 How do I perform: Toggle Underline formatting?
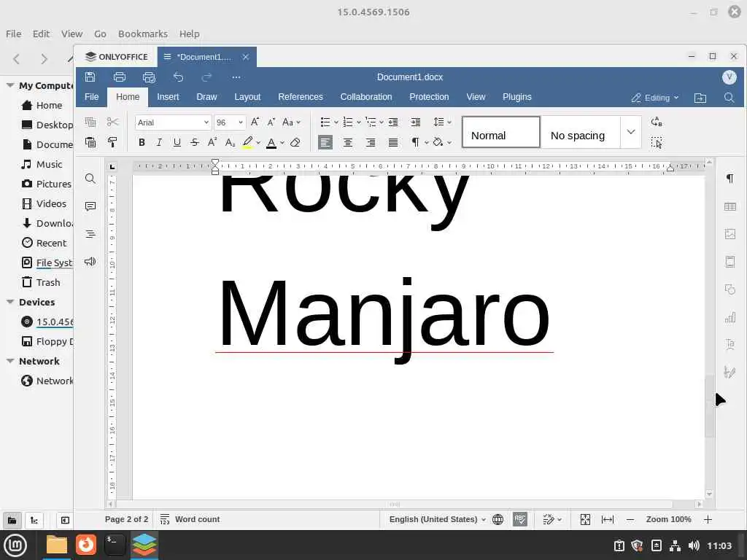(177, 142)
